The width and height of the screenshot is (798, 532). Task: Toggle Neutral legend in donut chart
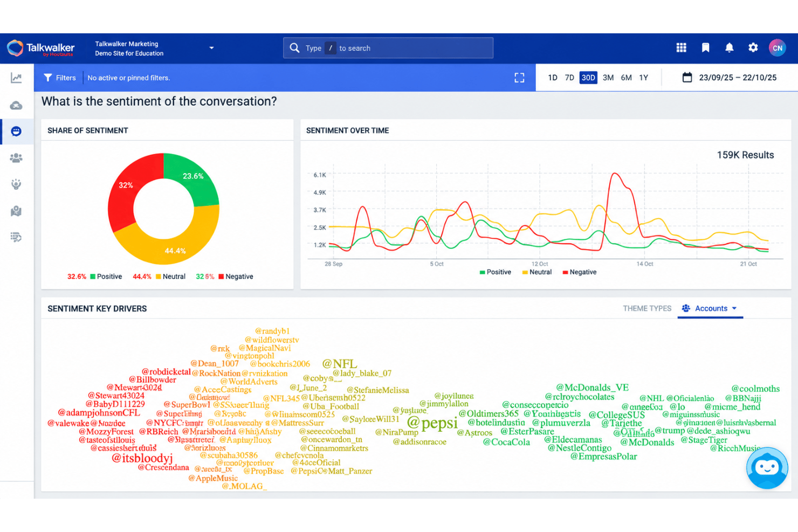170,277
